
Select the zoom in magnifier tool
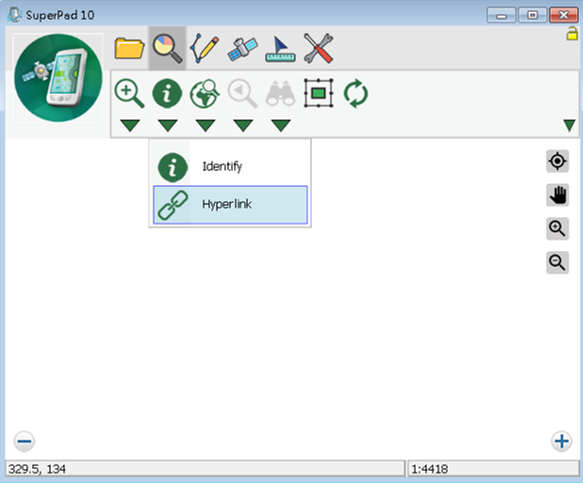click(129, 93)
